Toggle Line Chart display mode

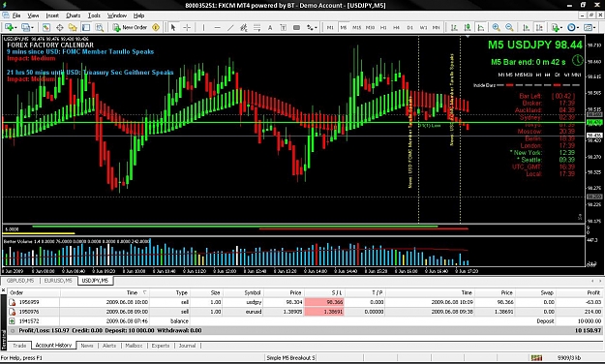(481, 27)
